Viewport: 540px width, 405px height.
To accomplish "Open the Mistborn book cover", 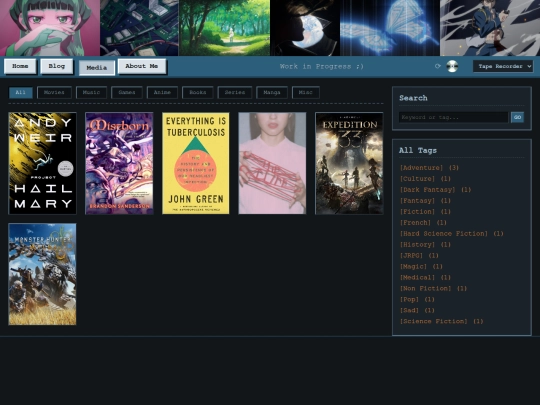I will click(x=119, y=163).
